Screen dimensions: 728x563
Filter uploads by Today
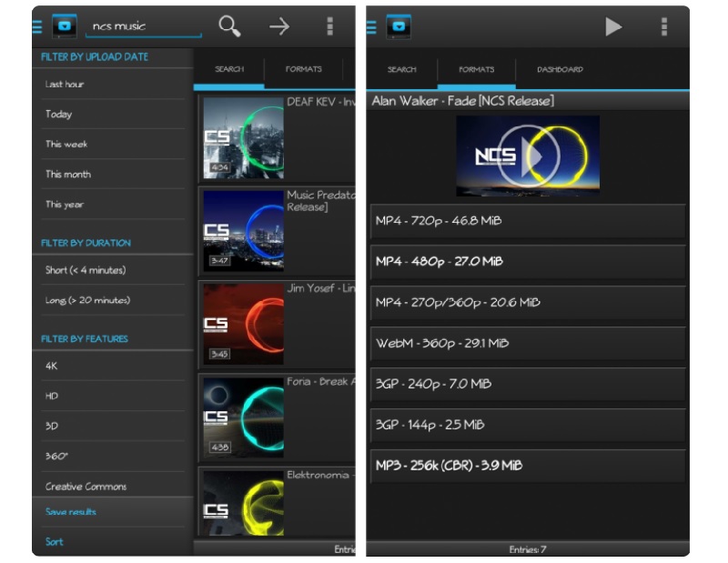tap(113, 115)
